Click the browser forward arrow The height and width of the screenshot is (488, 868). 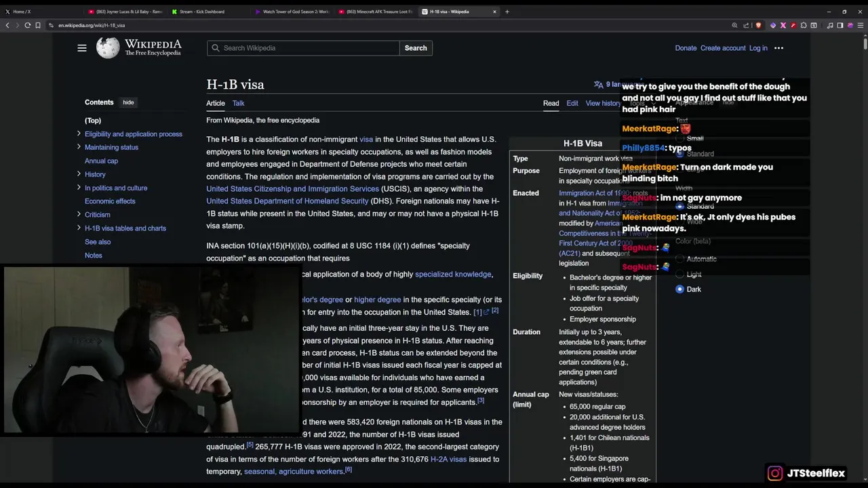17,25
